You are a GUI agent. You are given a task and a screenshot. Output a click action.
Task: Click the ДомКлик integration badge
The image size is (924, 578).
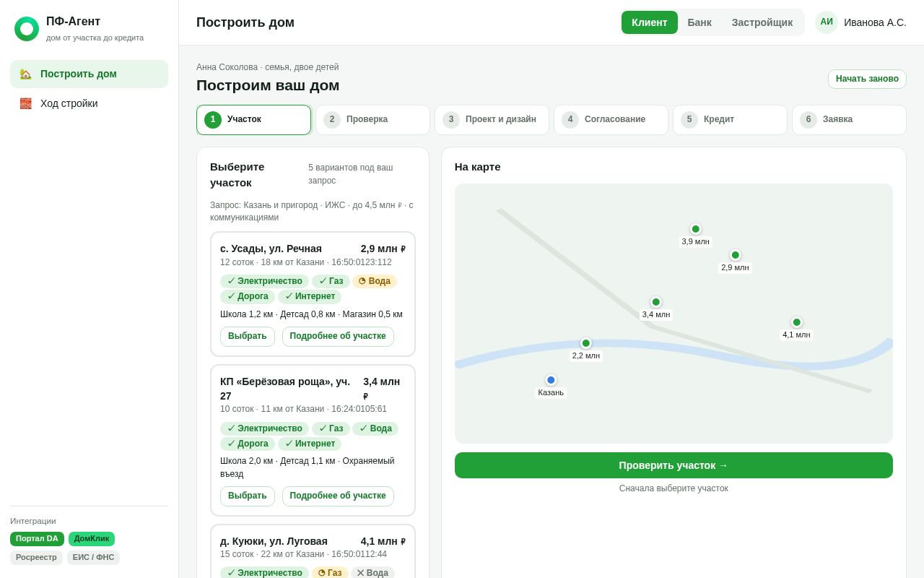[92, 539]
